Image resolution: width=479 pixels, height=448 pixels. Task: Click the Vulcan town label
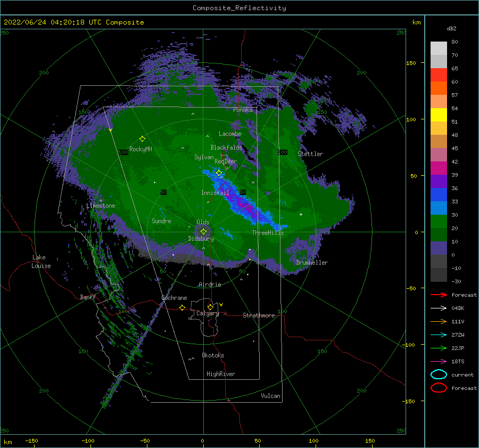271,396
